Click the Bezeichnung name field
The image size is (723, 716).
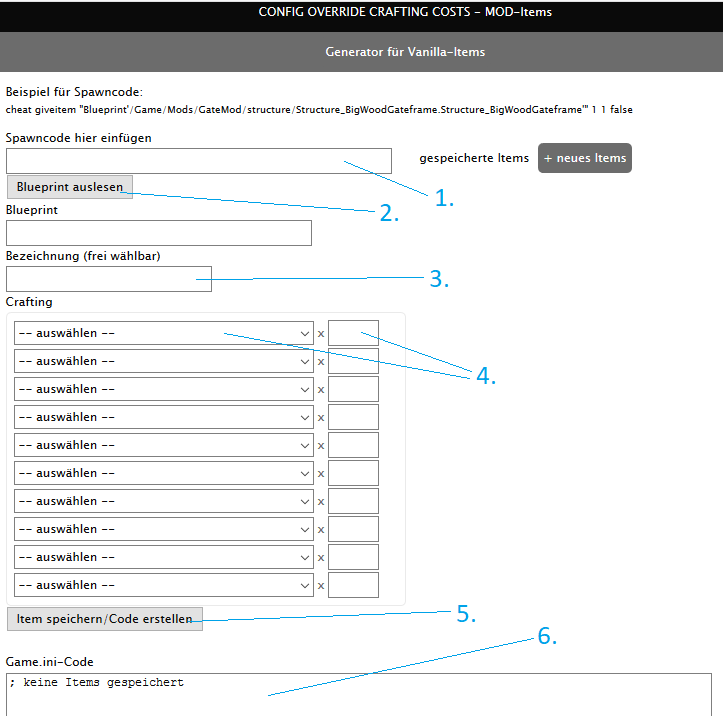109,279
